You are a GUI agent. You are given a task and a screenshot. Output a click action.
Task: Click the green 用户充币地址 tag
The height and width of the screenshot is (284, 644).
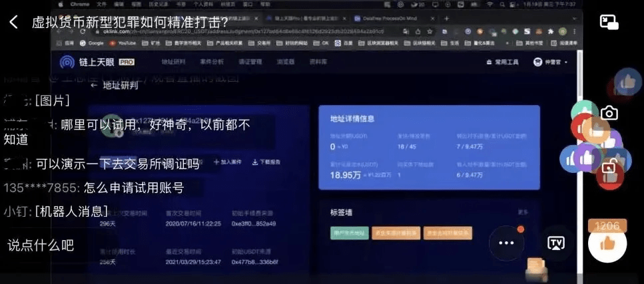coord(349,233)
